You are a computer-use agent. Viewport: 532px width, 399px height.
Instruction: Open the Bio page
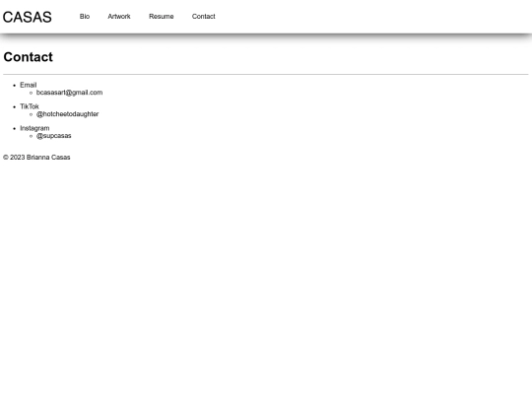(x=85, y=17)
